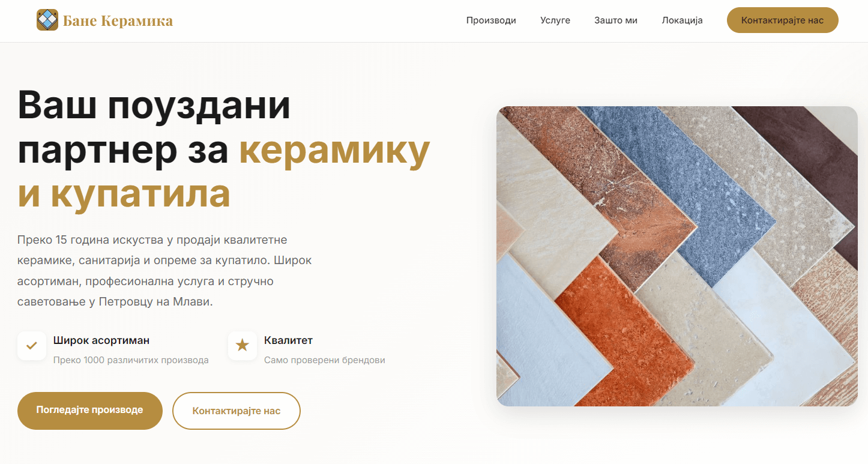
Task: Click the star icon beside Квалитет
Action: pyautogui.click(x=243, y=346)
